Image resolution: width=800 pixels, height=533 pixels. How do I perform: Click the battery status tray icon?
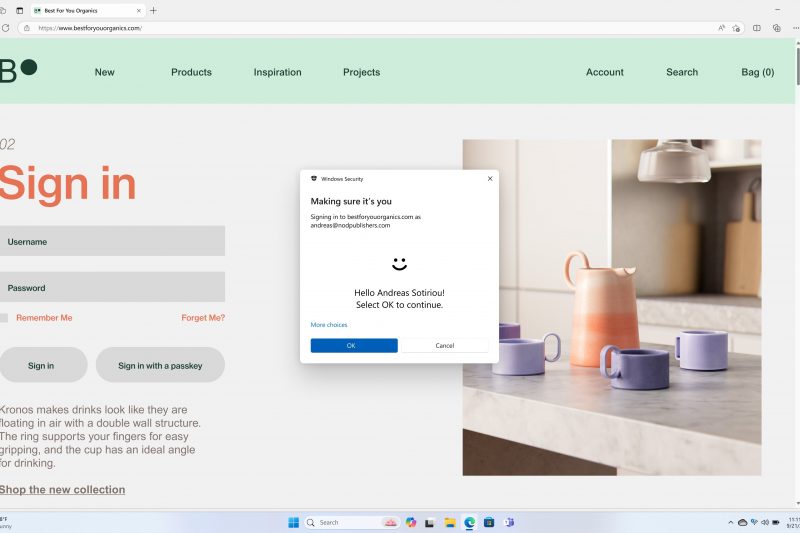[776, 522]
